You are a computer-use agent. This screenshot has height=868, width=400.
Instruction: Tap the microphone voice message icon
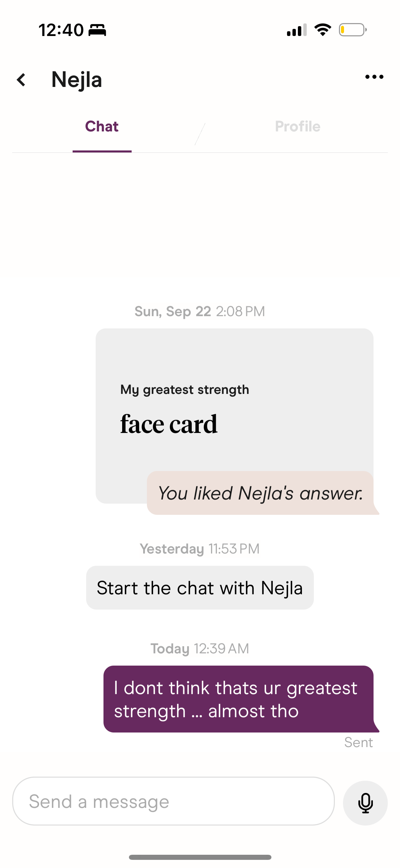click(365, 803)
